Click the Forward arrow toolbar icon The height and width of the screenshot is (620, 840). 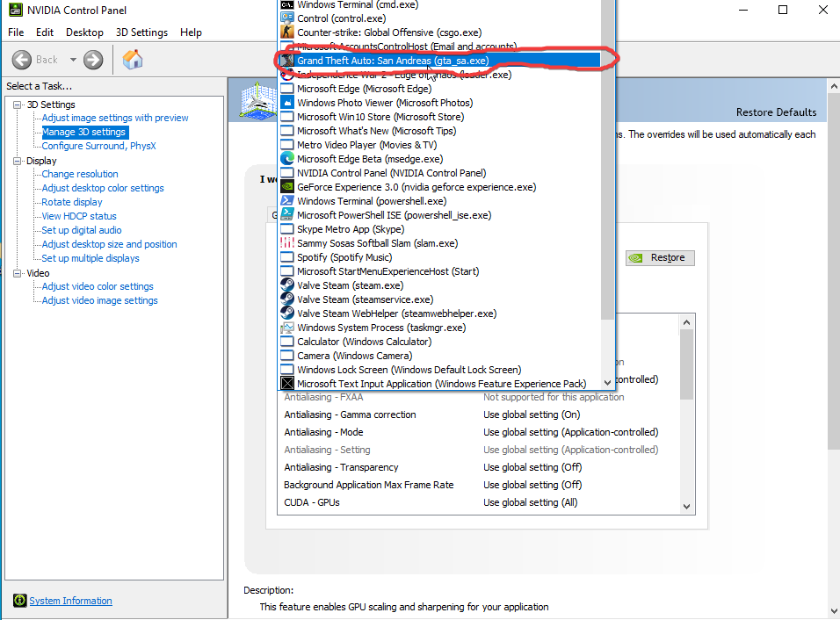[x=93, y=60]
